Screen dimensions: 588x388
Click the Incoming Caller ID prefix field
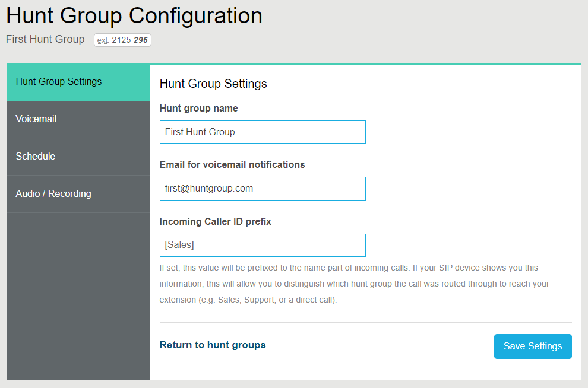click(262, 245)
